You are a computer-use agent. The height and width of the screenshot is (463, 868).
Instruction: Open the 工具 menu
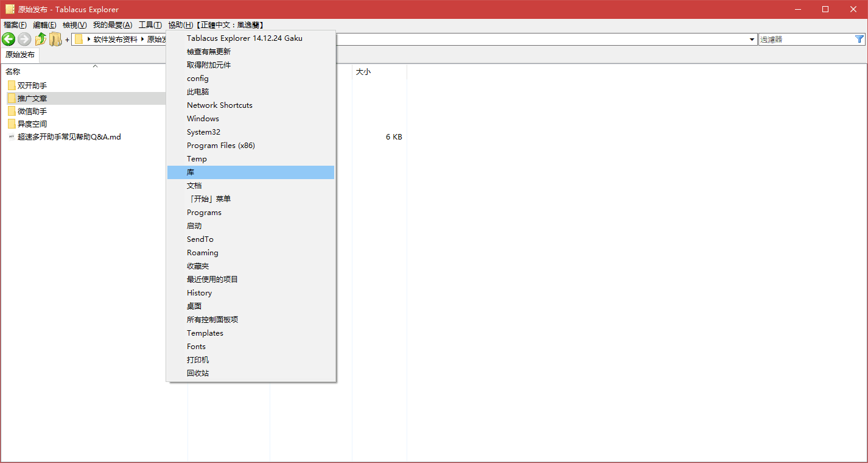(x=150, y=25)
